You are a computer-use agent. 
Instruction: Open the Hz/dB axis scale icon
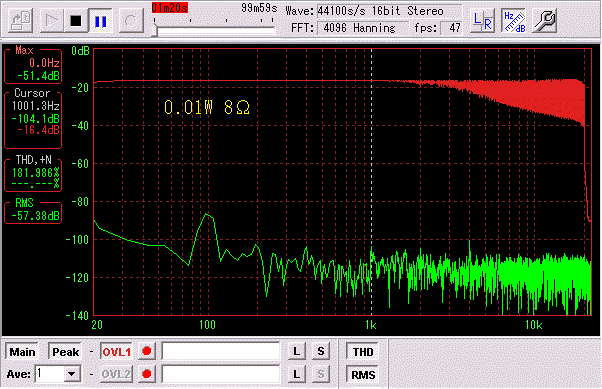514,21
